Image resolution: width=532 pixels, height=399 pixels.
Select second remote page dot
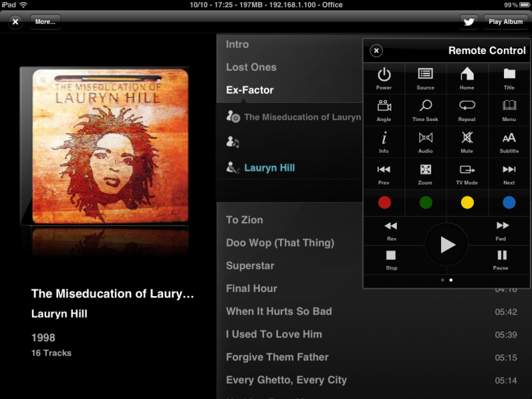pyautogui.click(x=451, y=280)
